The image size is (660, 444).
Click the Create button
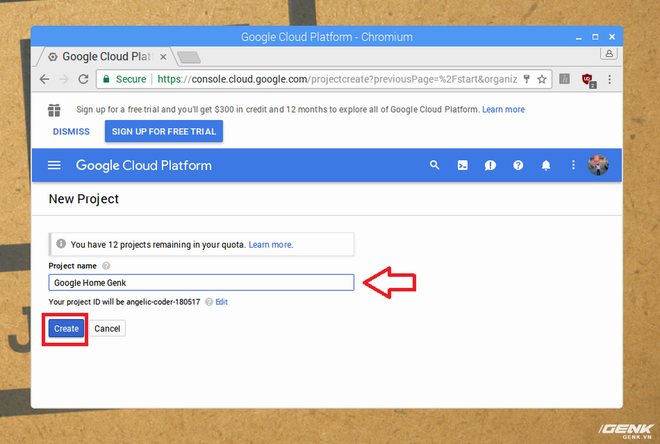coord(66,329)
